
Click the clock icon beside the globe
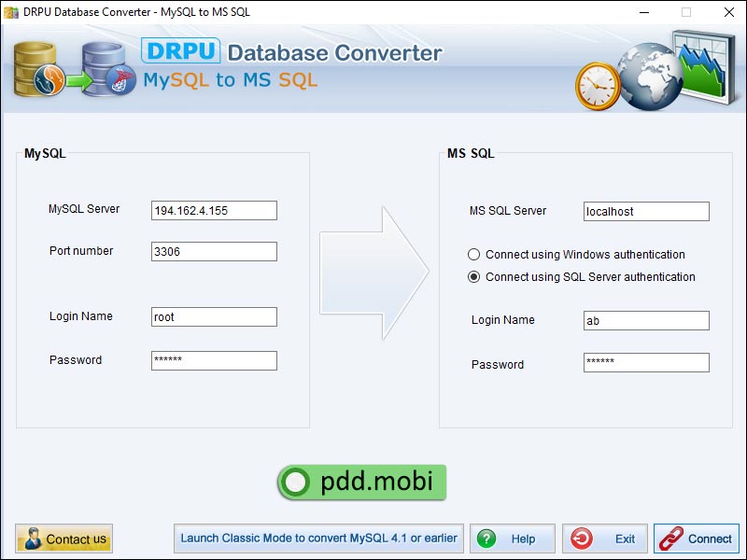(x=598, y=85)
